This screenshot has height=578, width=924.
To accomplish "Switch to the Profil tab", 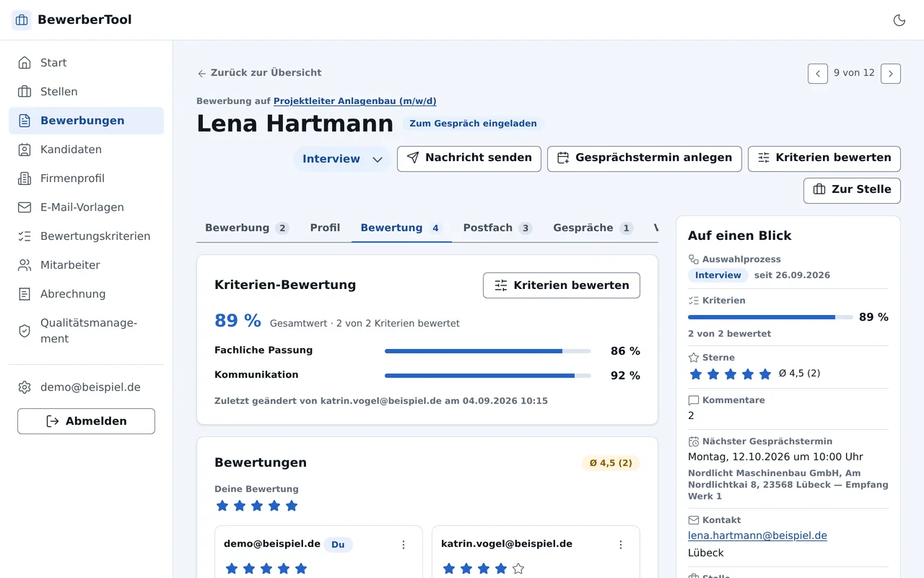I will (x=325, y=228).
